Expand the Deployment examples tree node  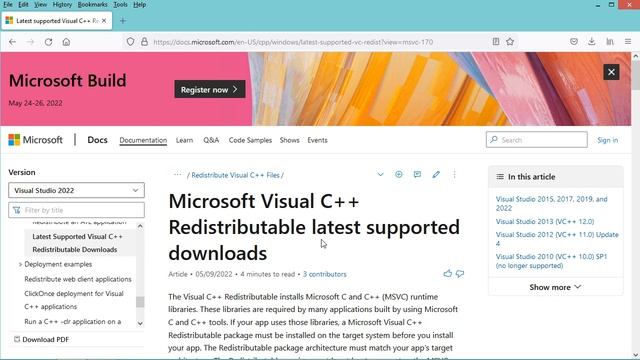click(20, 264)
